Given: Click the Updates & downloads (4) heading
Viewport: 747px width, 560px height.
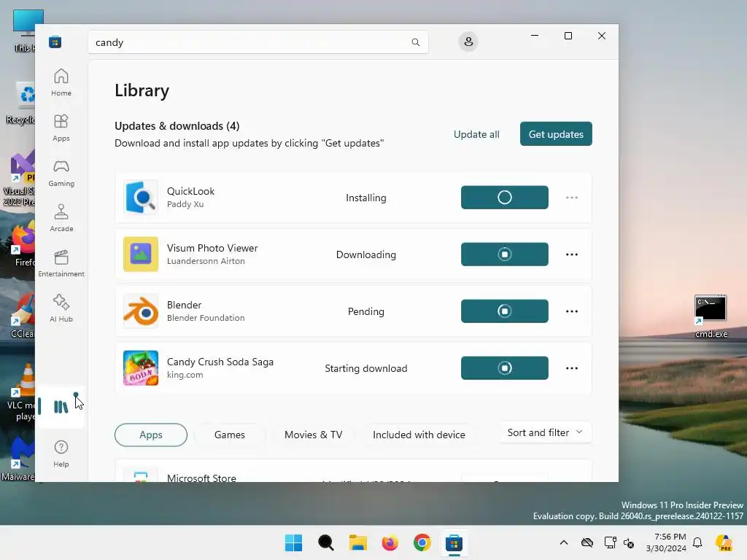Looking at the screenshot, I should [177, 125].
